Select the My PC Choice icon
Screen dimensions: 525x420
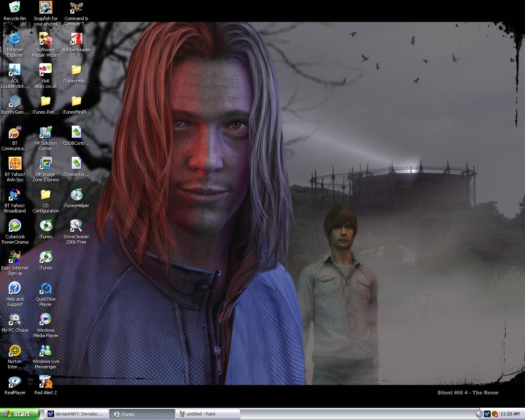[15, 323]
